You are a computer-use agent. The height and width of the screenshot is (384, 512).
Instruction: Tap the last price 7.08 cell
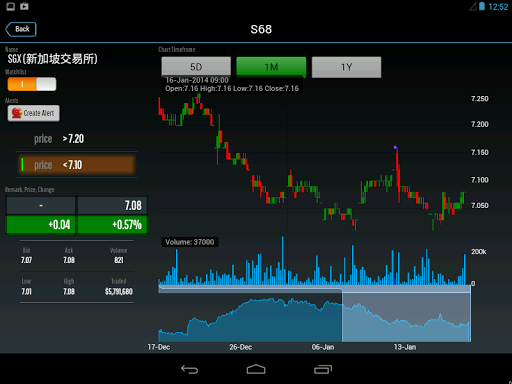pyautogui.click(x=112, y=205)
